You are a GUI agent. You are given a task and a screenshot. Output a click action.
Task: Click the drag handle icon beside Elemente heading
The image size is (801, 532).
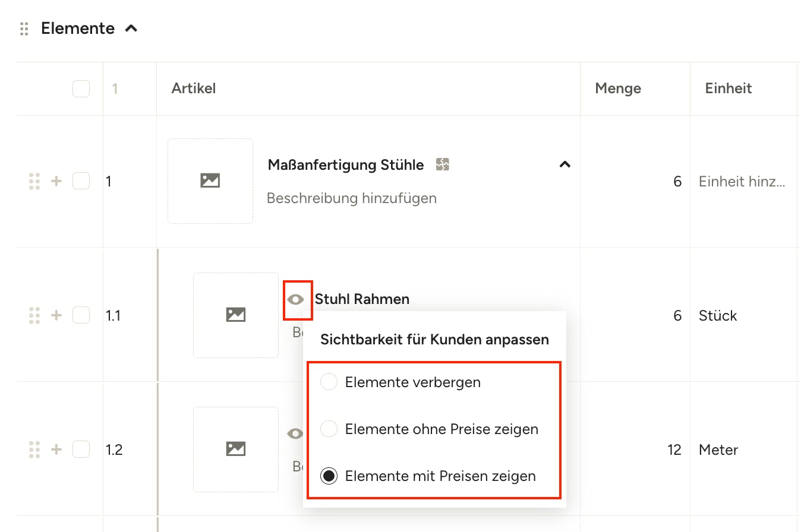(x=24, y=28)
